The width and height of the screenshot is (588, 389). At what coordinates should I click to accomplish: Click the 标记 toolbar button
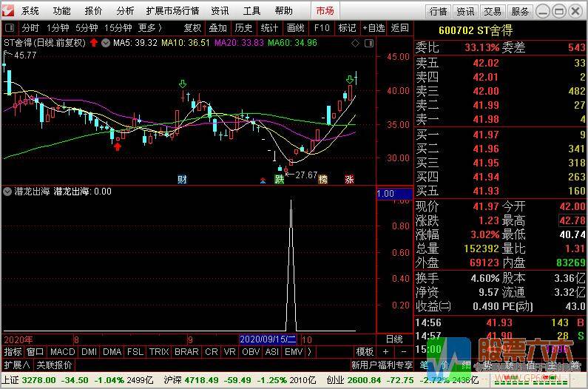(x=347, y=28)
